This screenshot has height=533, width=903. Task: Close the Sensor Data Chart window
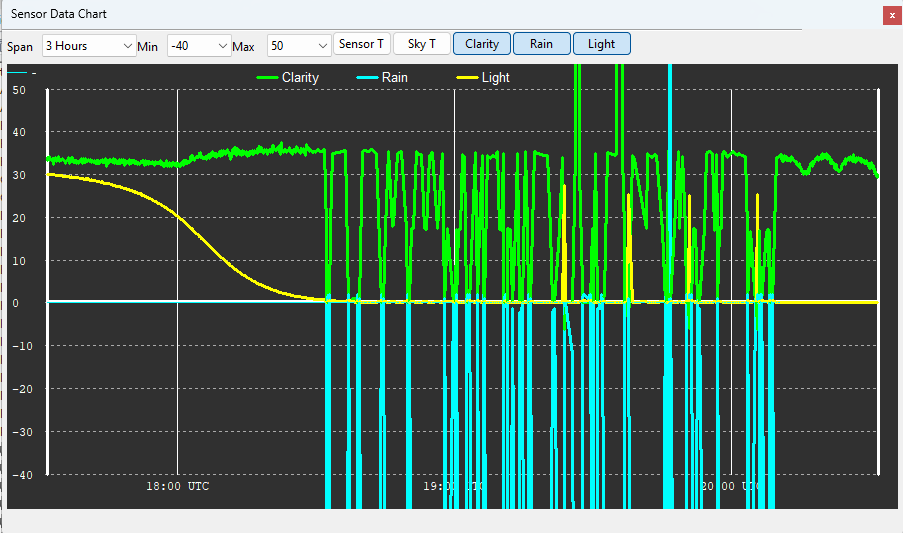click(x=892, y=16)
